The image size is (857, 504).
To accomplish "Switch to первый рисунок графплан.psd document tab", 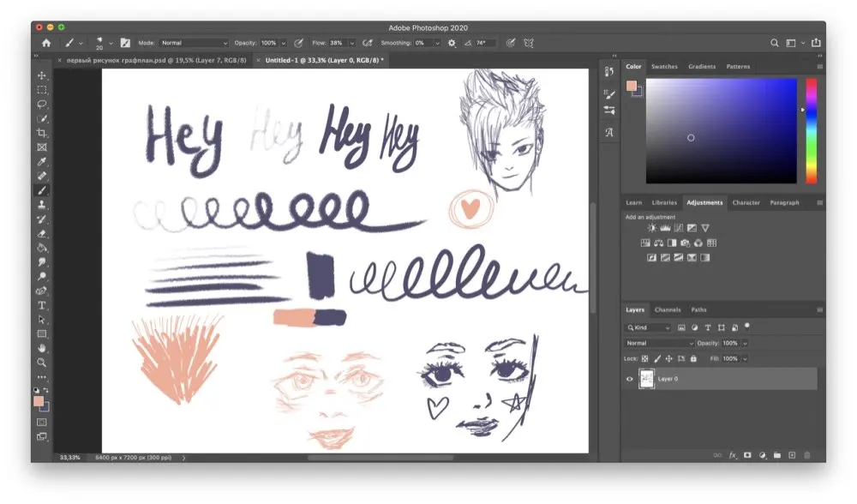I will (x=154, y=61).
